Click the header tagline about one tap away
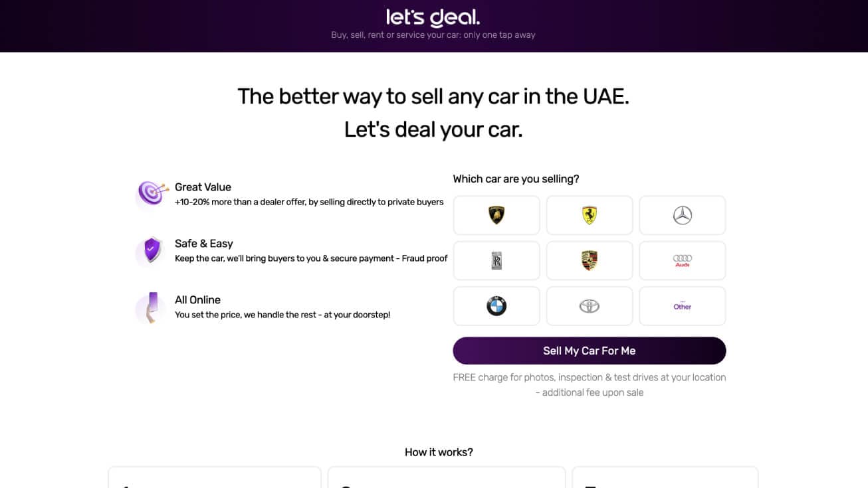Screen dimensions: 868x488 click(433, 35)
